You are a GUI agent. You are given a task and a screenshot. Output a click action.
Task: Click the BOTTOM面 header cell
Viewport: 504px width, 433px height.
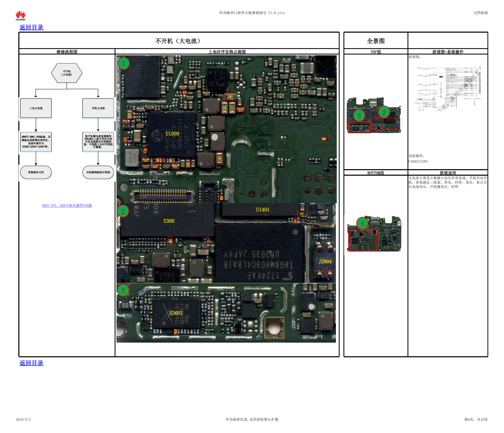click(x=376, y=173)
